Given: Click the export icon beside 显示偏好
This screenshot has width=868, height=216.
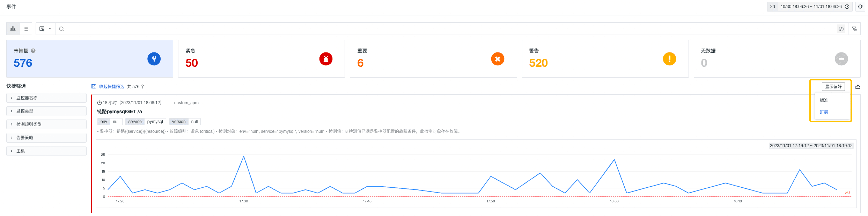Looking at the screenshot, I should click(x=858, y=87).
